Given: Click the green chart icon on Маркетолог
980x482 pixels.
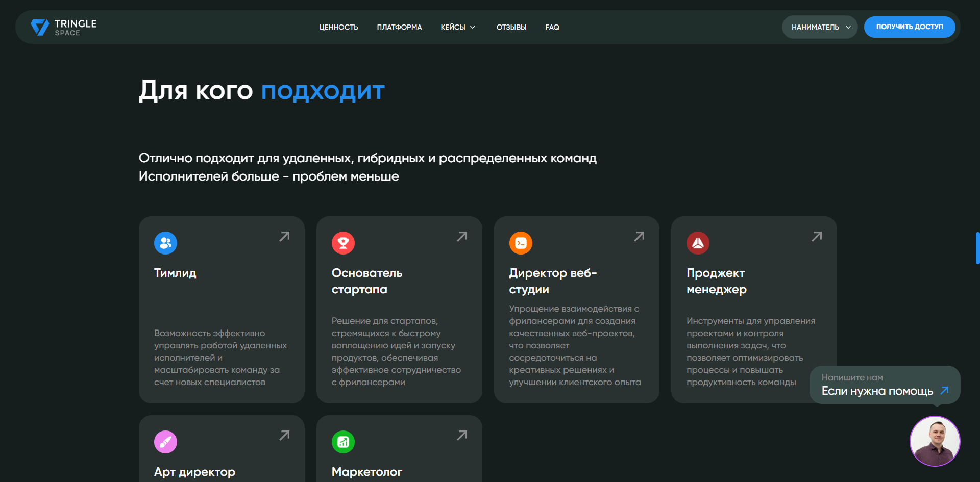Looking at the screenshot, I should pyautogui.click(x=343, y=442).
